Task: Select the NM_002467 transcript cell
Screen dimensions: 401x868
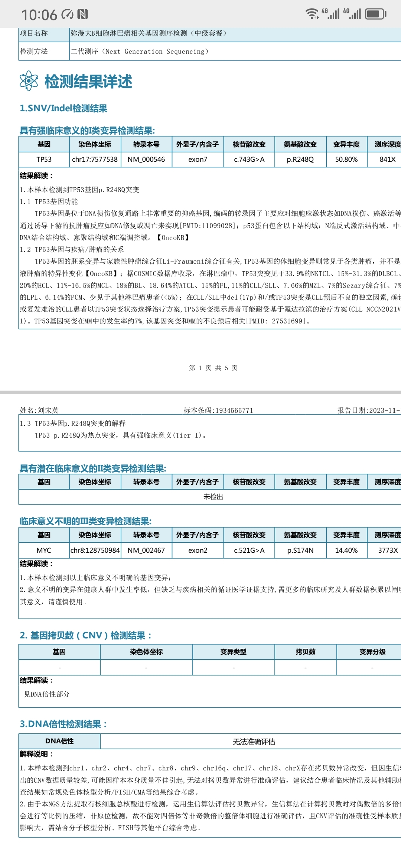Action: 146,550
